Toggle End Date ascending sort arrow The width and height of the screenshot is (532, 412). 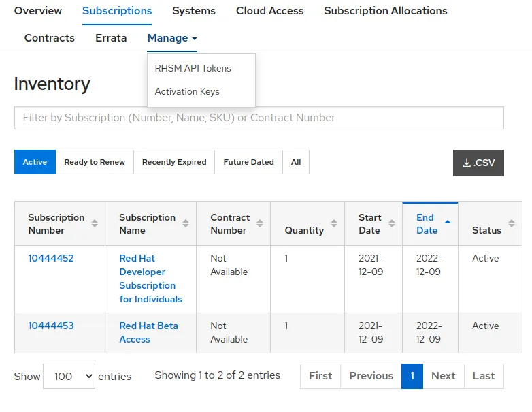tap(448, 222)
